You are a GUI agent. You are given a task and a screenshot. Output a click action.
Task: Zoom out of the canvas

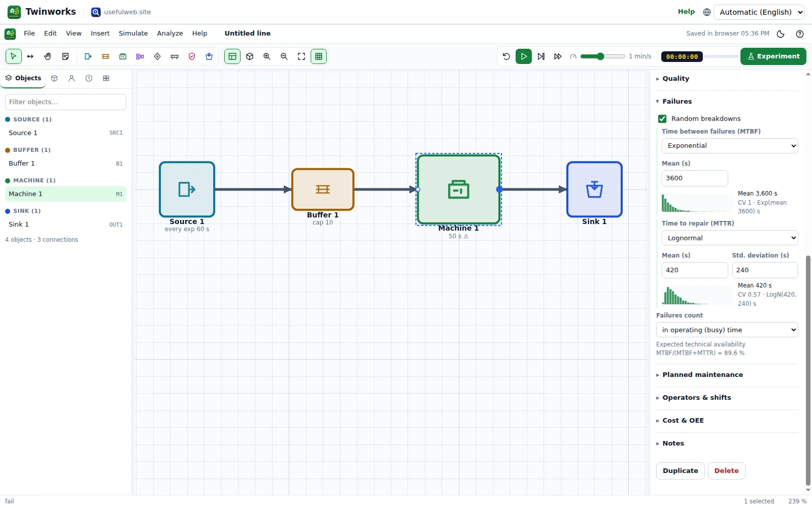point(284,56)
